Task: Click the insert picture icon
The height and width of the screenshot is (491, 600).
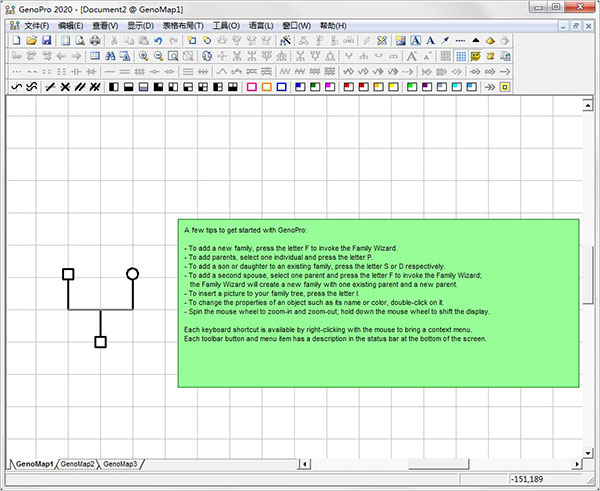Action: click(x=400, y=40)
